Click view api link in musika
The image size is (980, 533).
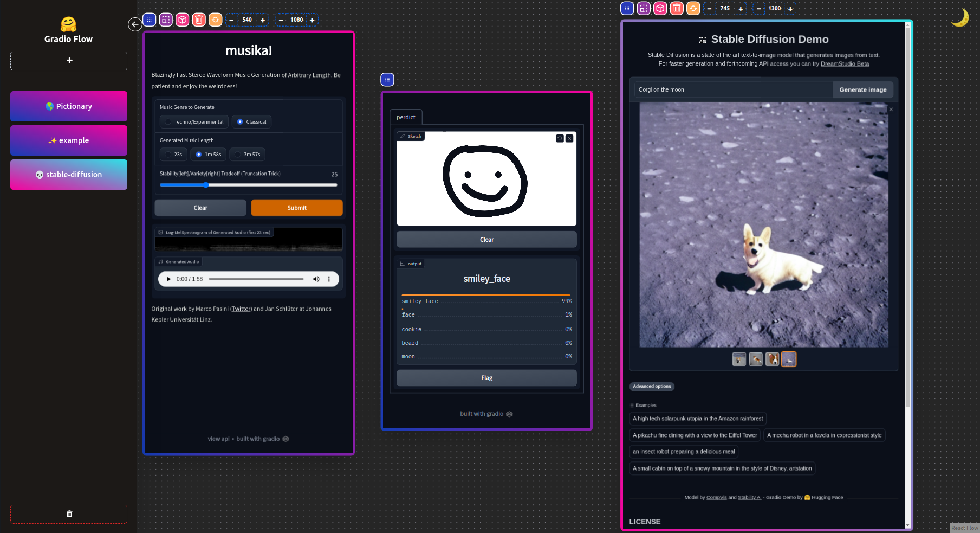point(218,439)
